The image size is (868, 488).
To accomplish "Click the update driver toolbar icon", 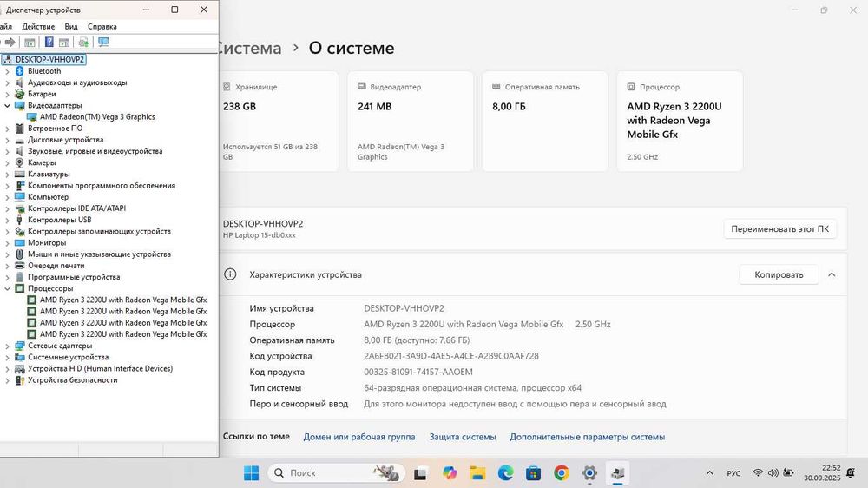I will (x=83, y=42).
